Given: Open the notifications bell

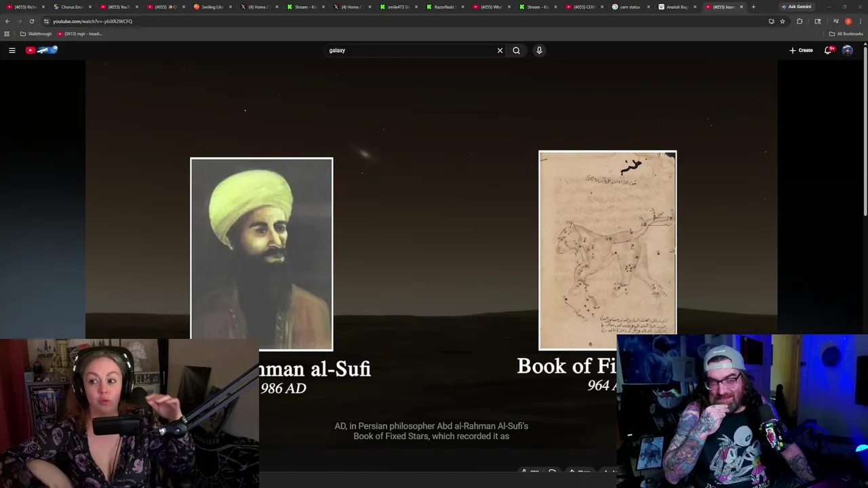Looking at the screenshot, I should point(828,50).
